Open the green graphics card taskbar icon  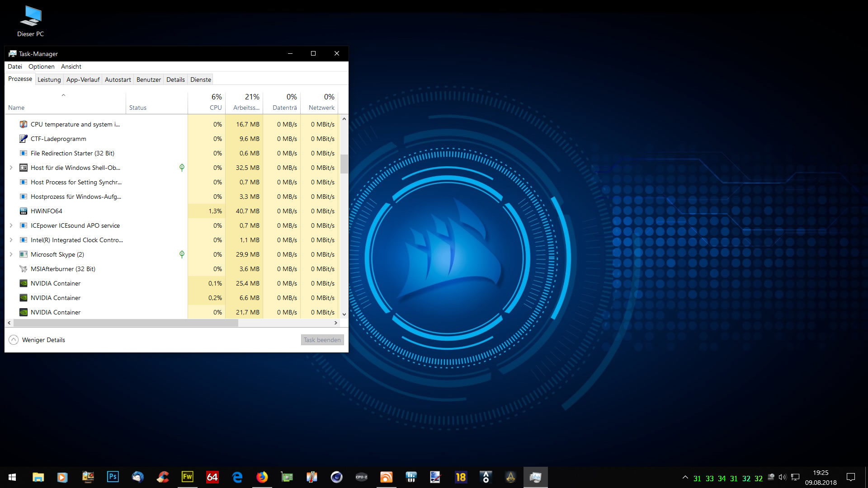[287, 477]
